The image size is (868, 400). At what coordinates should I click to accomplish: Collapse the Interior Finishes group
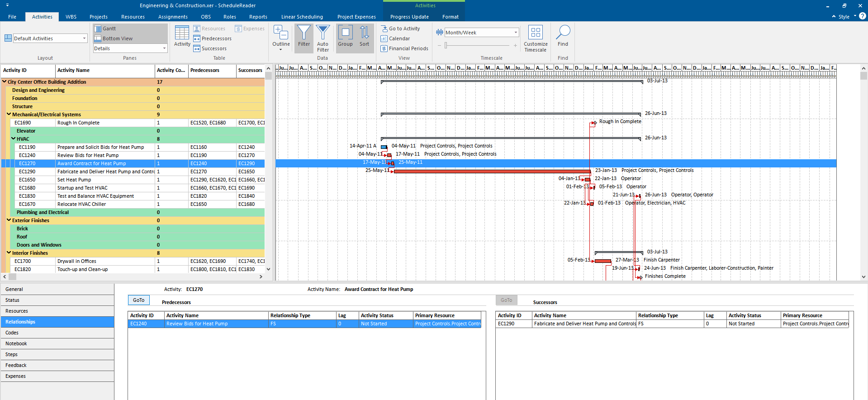pyautogui.click(x=9, y=253)
